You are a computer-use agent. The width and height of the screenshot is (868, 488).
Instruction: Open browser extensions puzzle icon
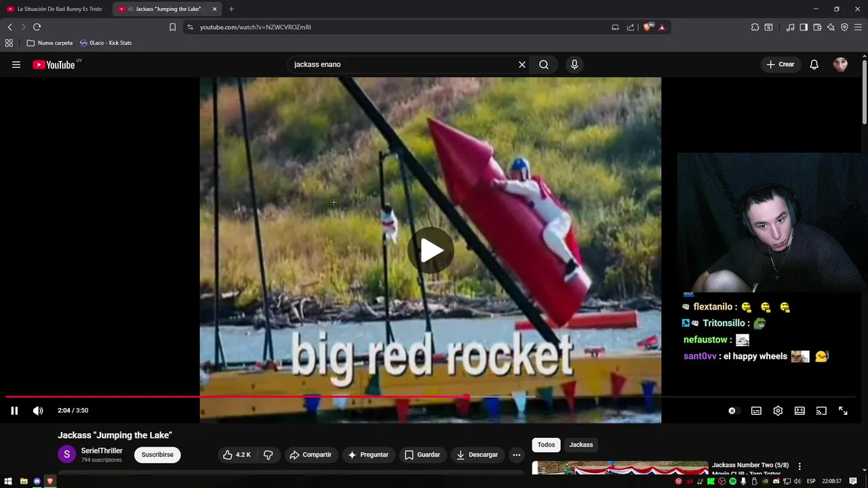755,27
